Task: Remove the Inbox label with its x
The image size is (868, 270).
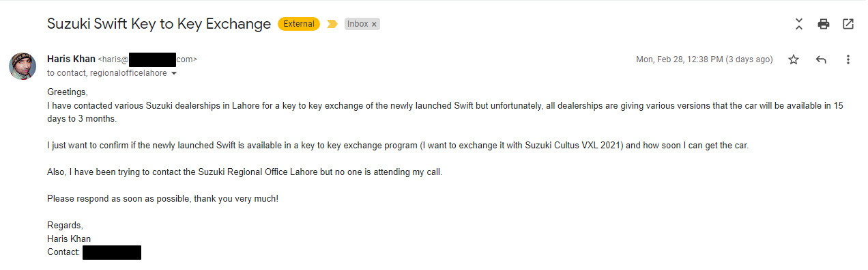Action: click(375, 24)
